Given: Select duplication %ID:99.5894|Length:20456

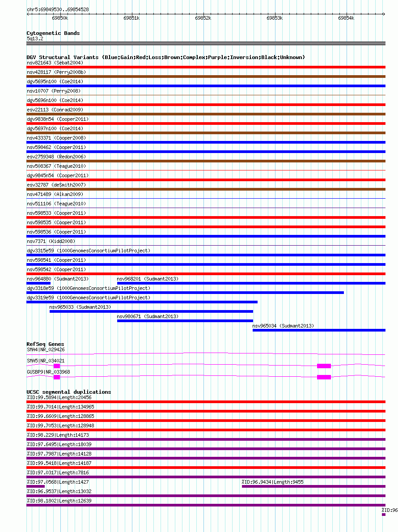Looking at the screenshot, I should pos(59,398).
